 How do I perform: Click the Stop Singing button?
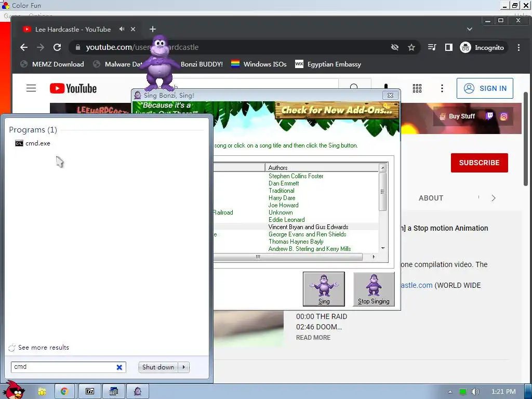(x=374, y=289)
